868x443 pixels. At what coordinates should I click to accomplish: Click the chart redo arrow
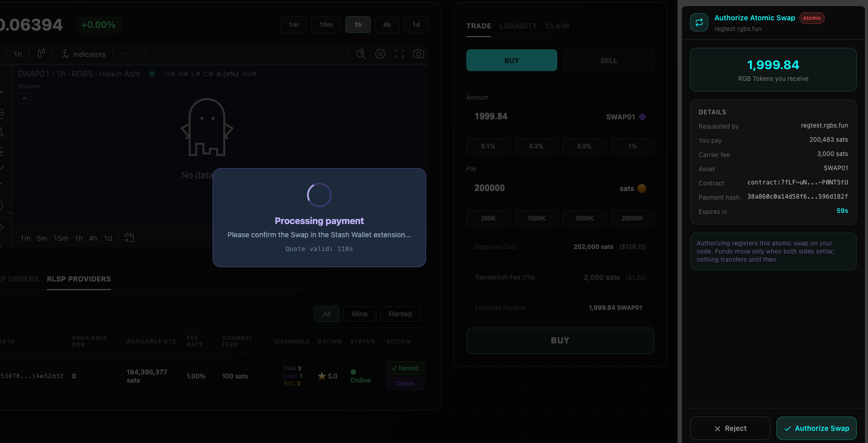tap(144, 54)
